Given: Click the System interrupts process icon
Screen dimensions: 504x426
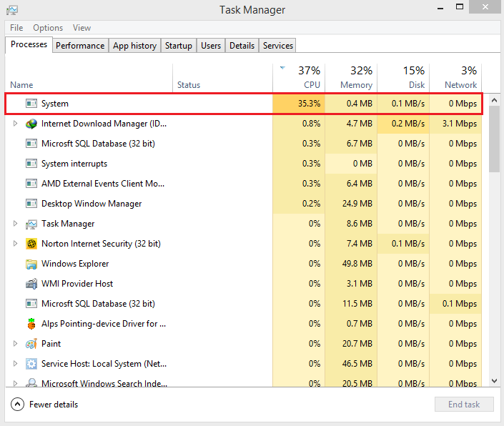Looking at the screenshot, I should click(x=31, y=164).
